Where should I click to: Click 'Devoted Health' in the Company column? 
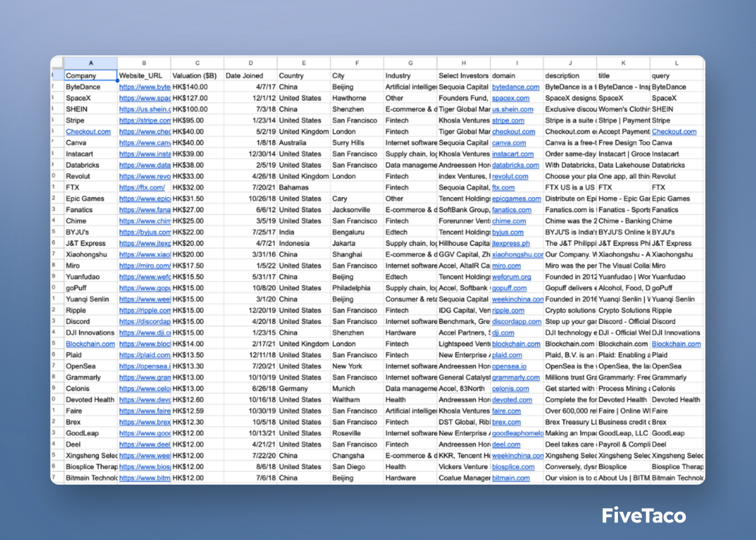(x=91, y=400)
